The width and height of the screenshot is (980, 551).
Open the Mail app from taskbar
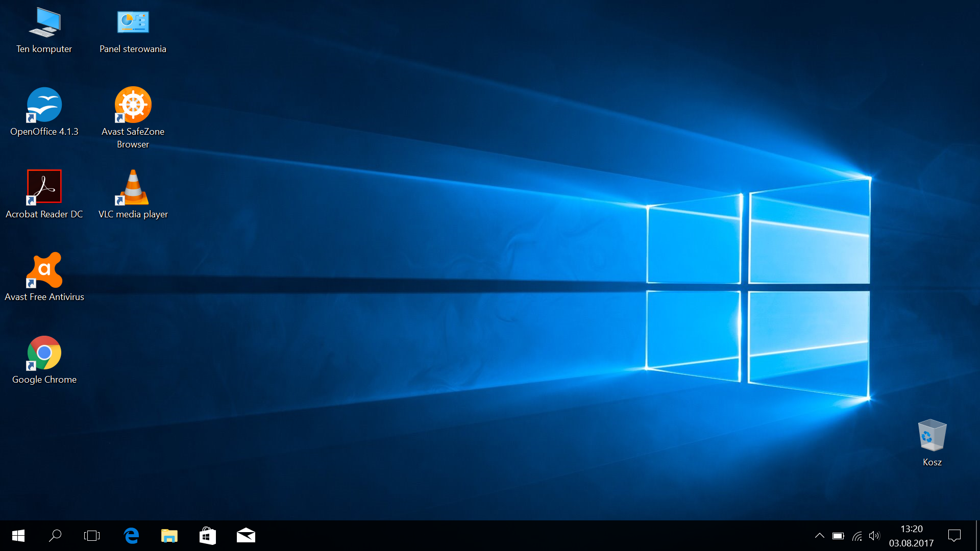[x=246, y=536]
